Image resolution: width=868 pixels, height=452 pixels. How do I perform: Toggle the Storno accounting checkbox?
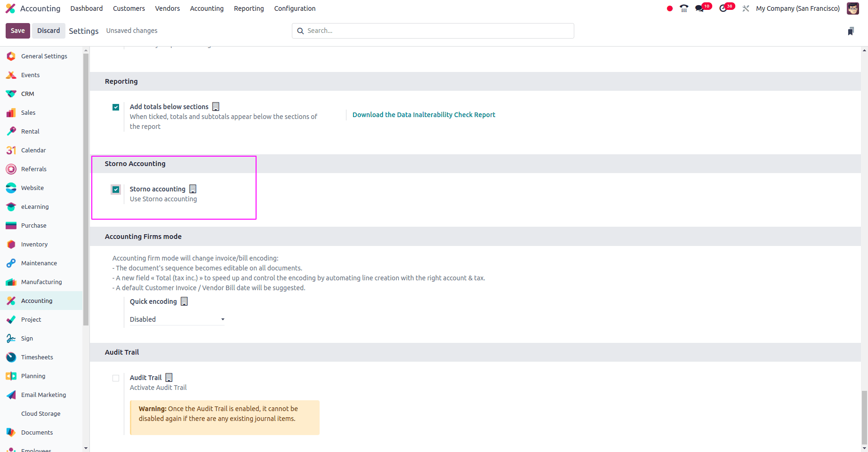tap(116, 190)
